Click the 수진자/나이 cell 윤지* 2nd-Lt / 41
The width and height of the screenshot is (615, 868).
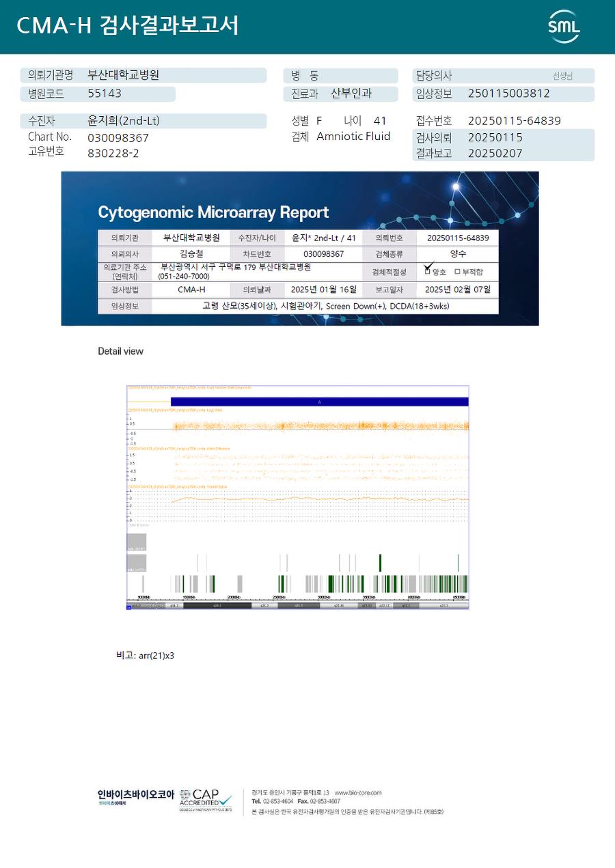324,238
